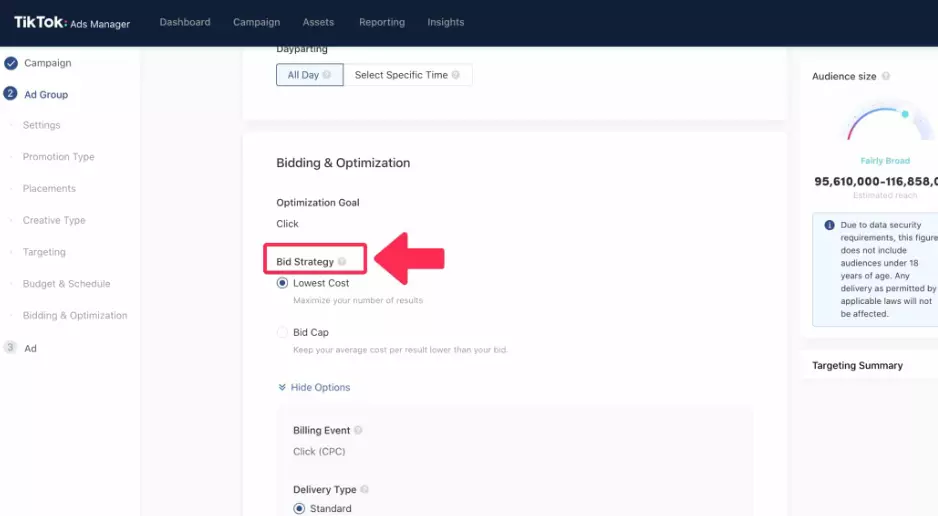Screen dimensions: 938x516
Task: Click the Fairly Broad label
Action: click(885, 161)
